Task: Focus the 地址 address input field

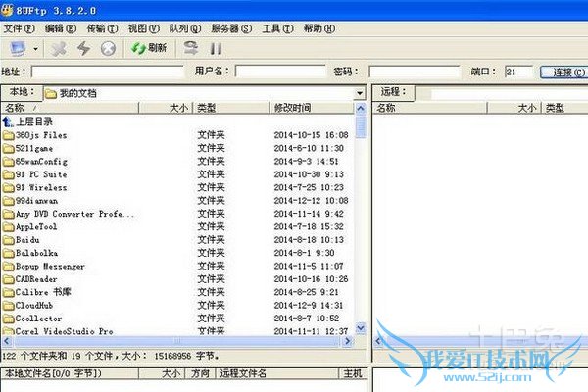Action: tap(108, 72)
